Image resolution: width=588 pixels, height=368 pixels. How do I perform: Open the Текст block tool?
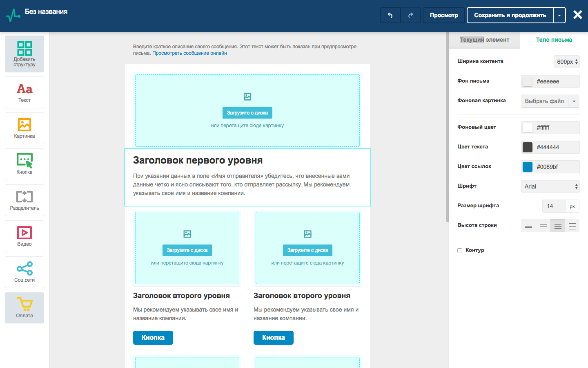click(24, 92)
